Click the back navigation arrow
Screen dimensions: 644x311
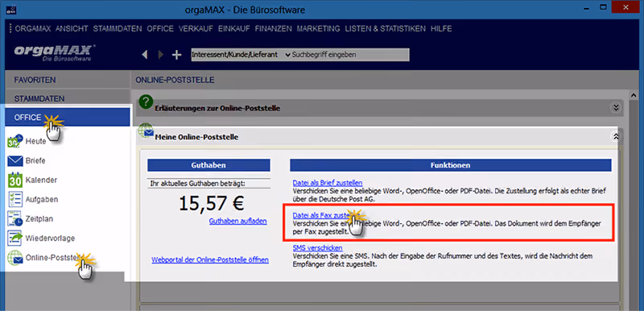click(145, 54)
